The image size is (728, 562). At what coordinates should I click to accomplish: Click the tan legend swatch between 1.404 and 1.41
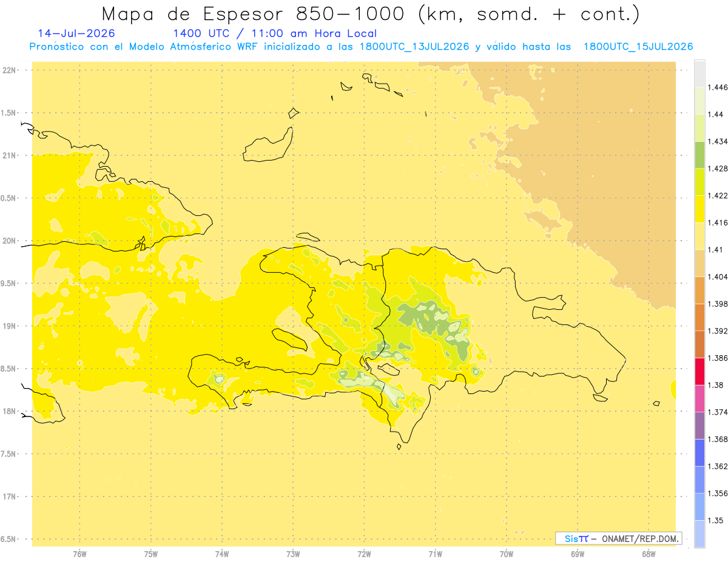[x=699, y=263]
